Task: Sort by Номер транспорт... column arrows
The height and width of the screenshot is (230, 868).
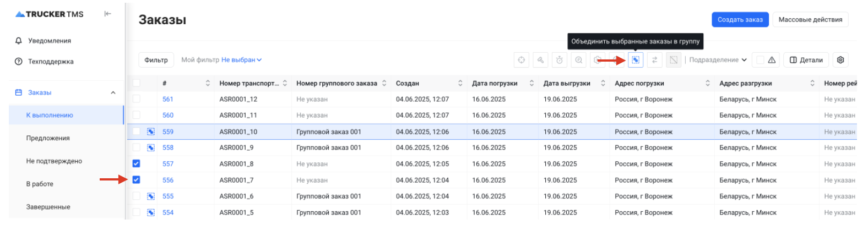Action: pyautogui.click(x=285, y=83)
